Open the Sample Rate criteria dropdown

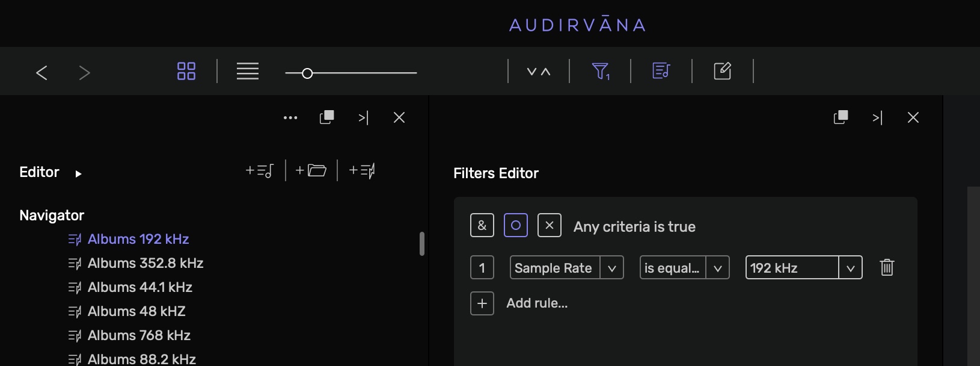[567, 268]
